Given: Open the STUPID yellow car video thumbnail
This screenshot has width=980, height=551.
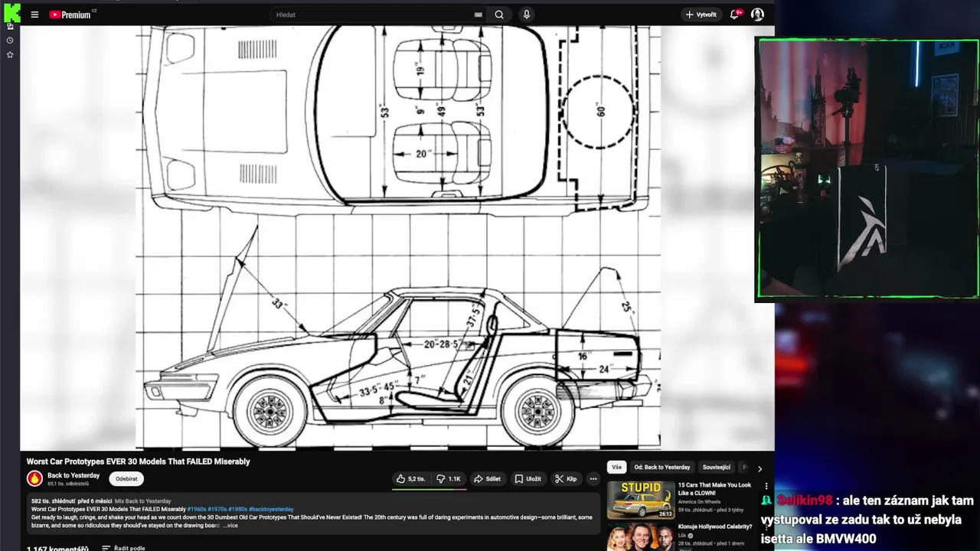Looking at the screenshot, I should click(641, 500).
